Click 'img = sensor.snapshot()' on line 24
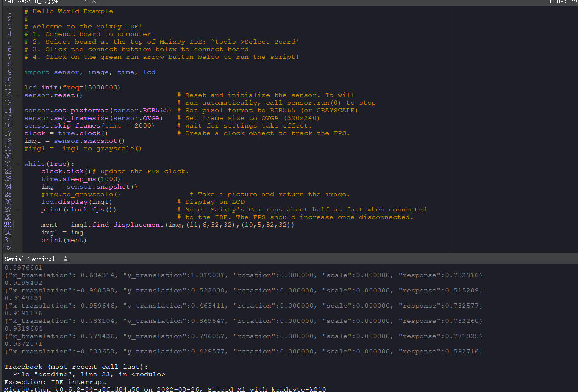Screen dimensions: 578x392 (x=89, y=187)
